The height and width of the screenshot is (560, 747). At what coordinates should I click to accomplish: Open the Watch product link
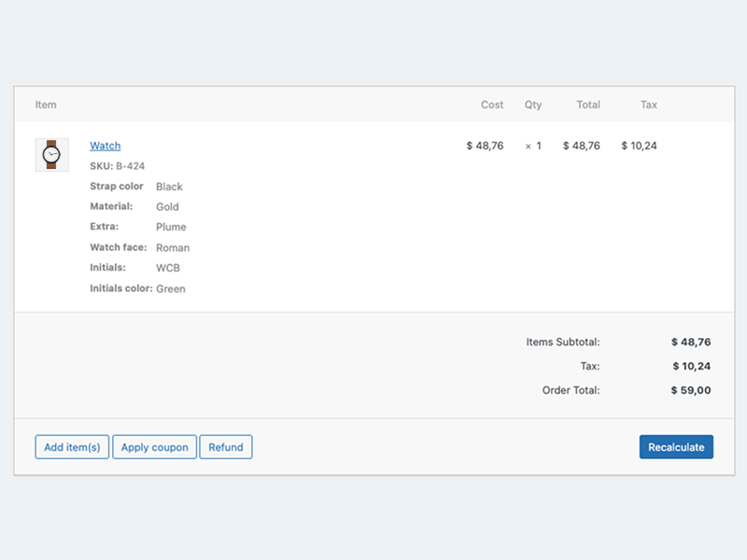point(106,146)
